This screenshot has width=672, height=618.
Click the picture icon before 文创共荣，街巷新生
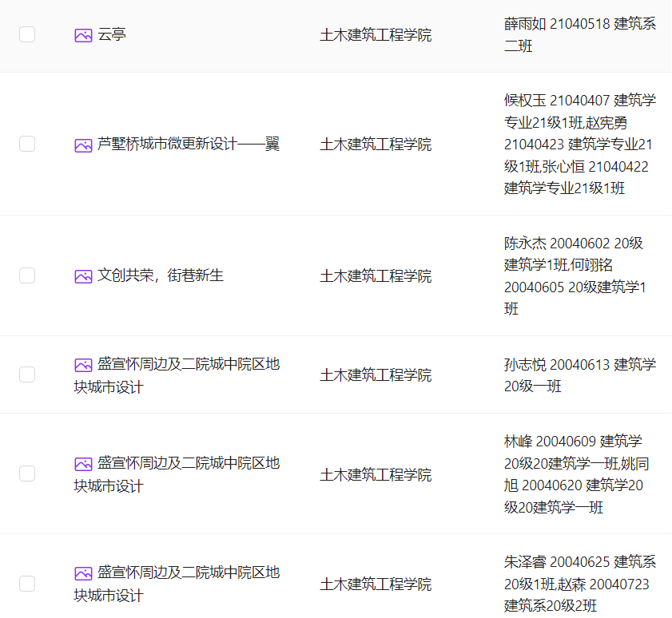point(83,276)
